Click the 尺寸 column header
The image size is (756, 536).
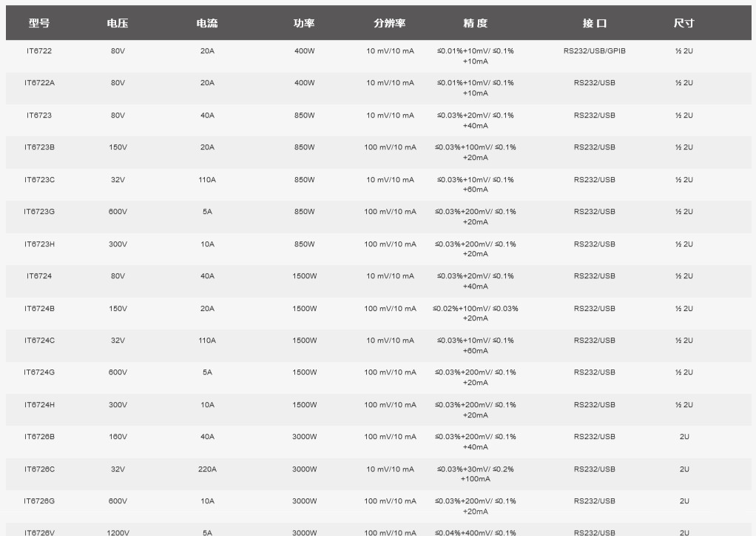pyautogui.click(x=684, y=24)
